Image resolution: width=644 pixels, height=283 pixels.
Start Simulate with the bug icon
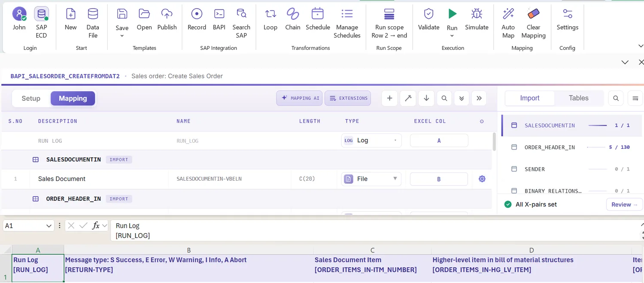pos(477,14)
